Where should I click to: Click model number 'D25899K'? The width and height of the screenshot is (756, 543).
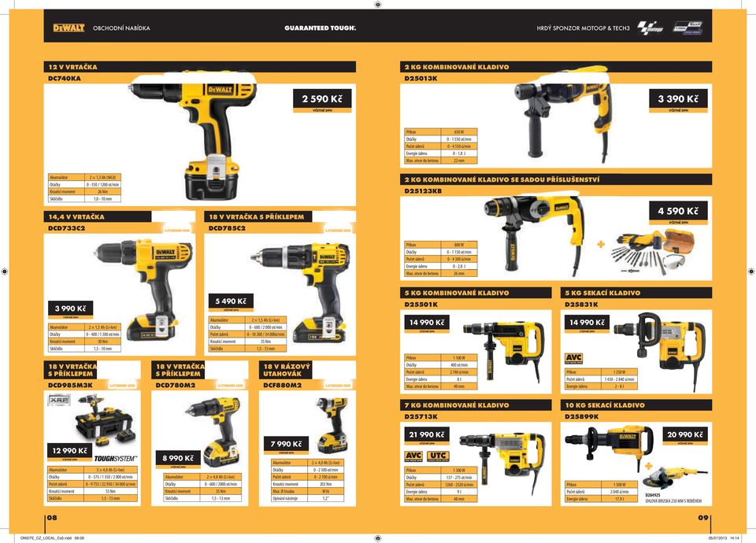[581, 417]
